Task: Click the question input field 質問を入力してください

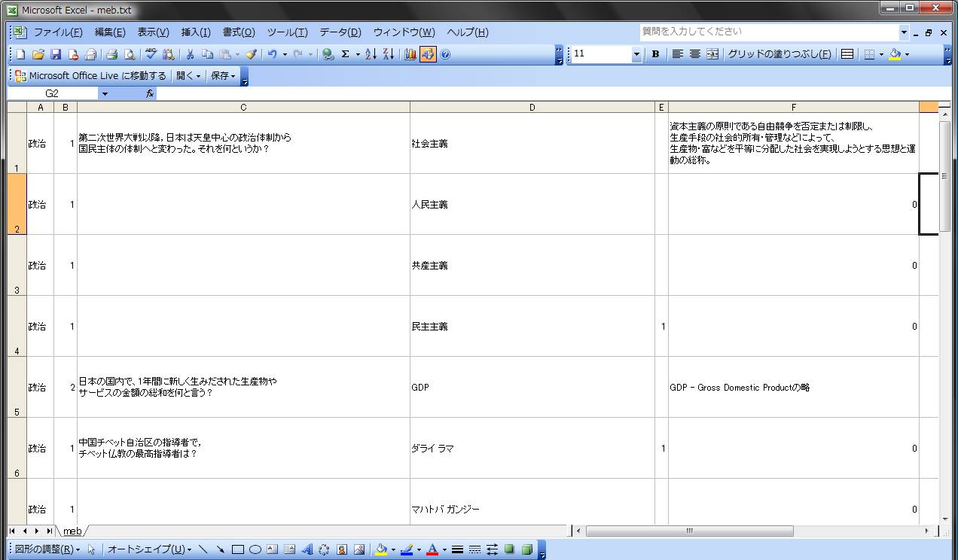Action: (x=768, y=32)
